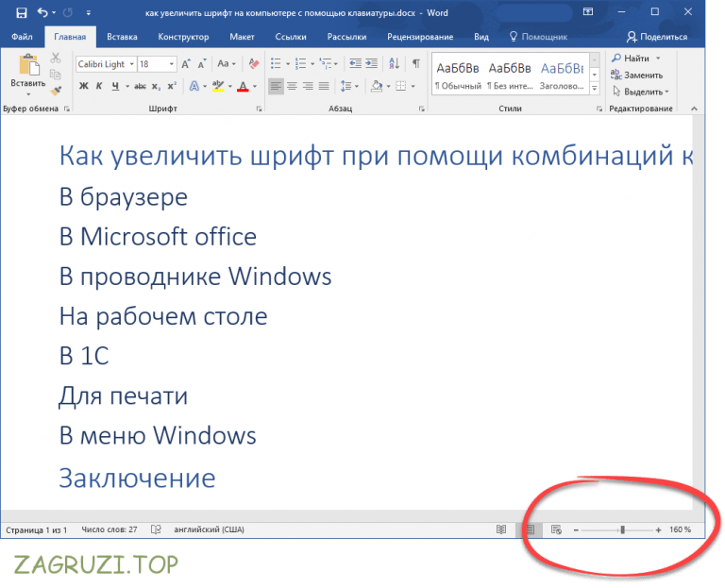Save the document with floppy icon
Screen dimensions: 725x588
22,13
